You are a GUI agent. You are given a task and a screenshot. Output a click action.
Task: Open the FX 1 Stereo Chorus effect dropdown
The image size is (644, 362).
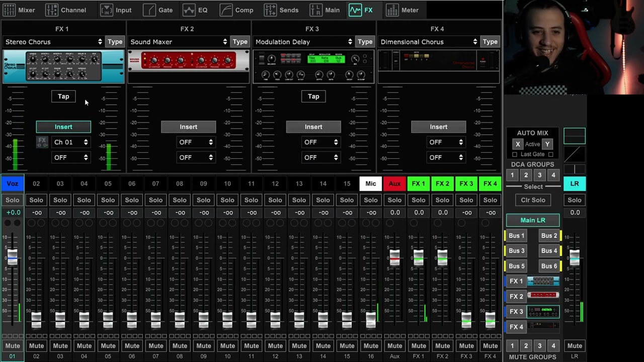53,42
